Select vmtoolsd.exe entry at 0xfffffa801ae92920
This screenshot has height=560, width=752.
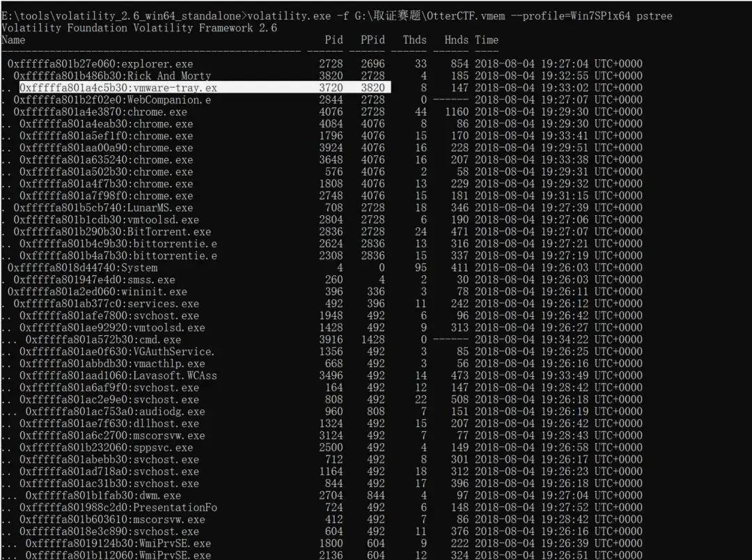point(112,328)
